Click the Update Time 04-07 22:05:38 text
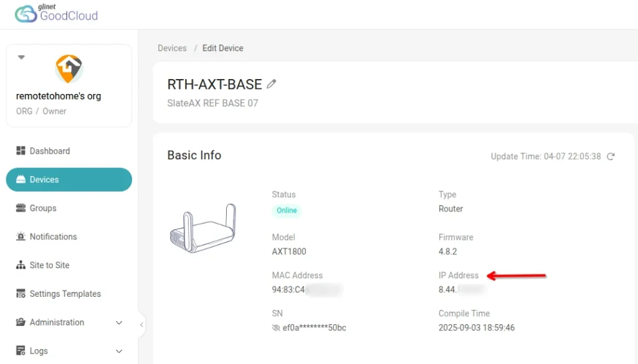Screen dimensions: 638x364 [546, 156]
